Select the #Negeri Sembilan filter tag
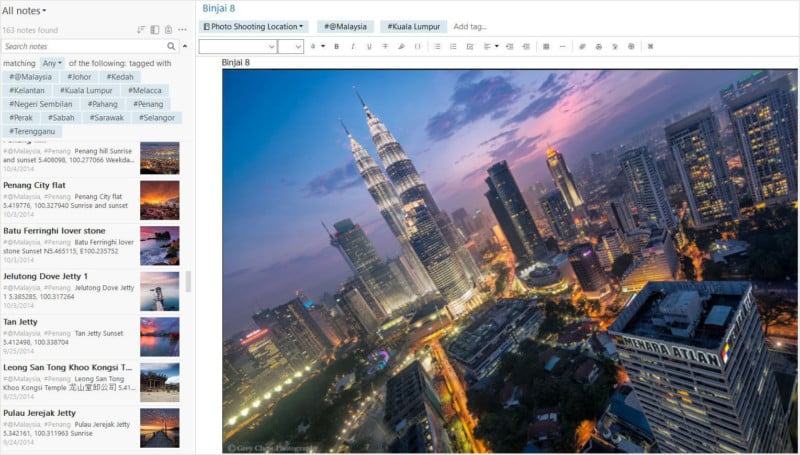 tap(40, 104)
